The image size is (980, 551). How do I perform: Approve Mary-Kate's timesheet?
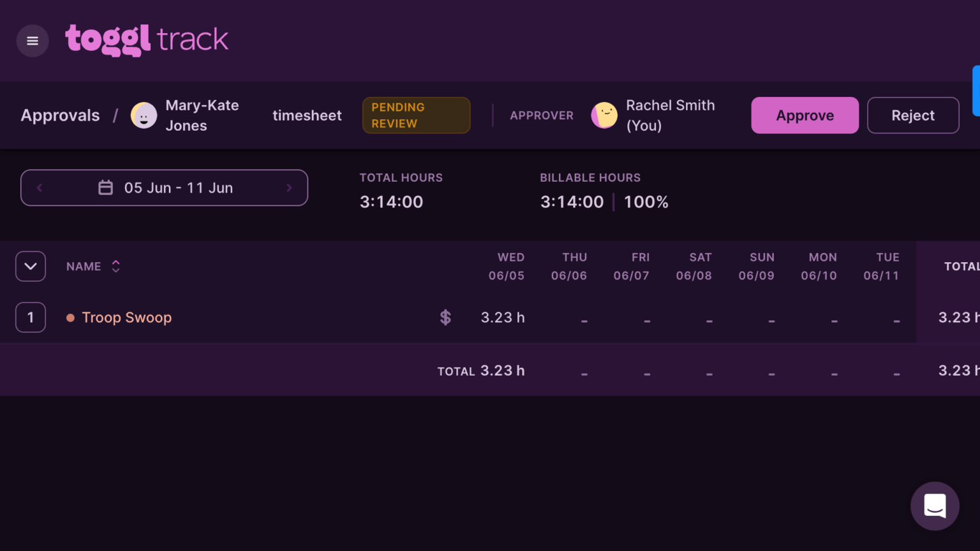[x=805, y=115]
